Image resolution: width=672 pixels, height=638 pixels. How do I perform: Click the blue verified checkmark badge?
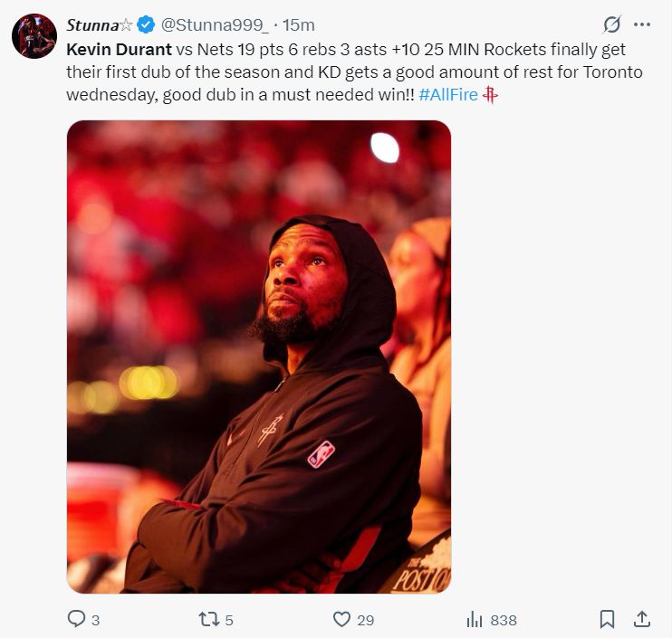(146, 24)
